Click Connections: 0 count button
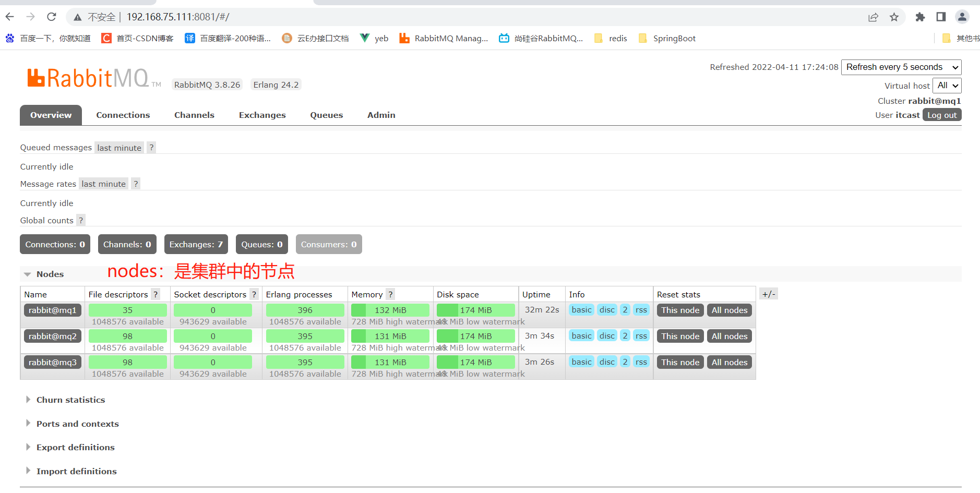 point(55,244)
